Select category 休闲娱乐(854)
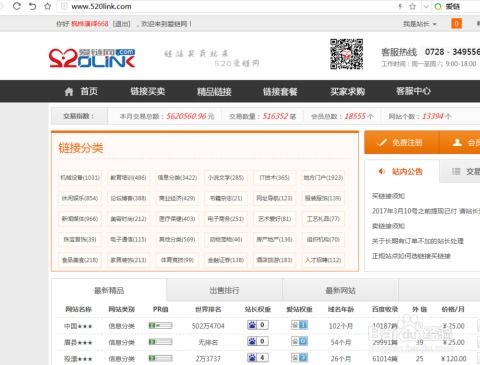Viewport: 480px width, 365px height. [x=80, y=198]
